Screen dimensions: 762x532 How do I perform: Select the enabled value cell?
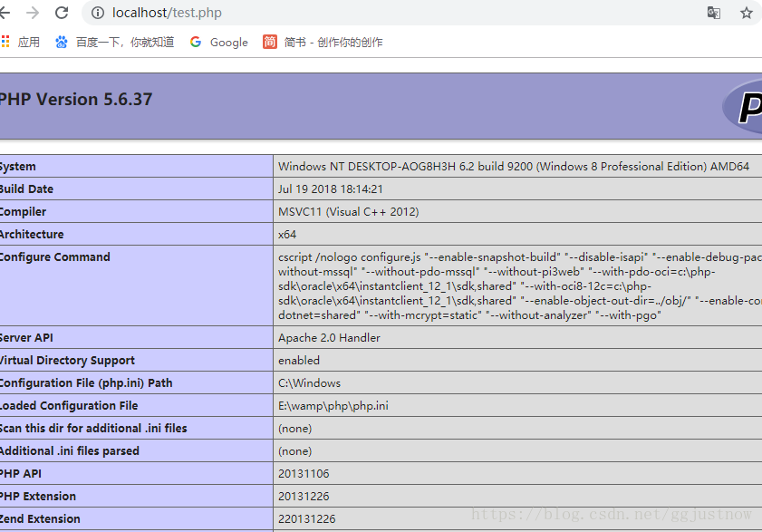[x=299, y=361]
